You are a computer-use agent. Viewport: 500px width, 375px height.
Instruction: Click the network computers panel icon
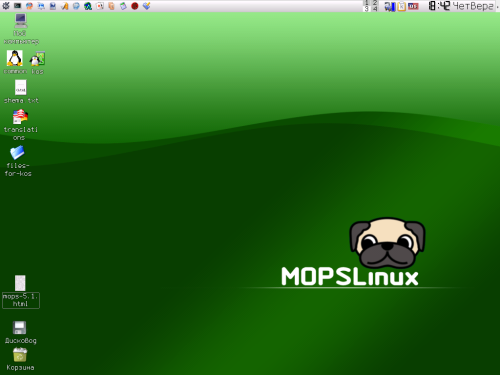click(41, 6)
